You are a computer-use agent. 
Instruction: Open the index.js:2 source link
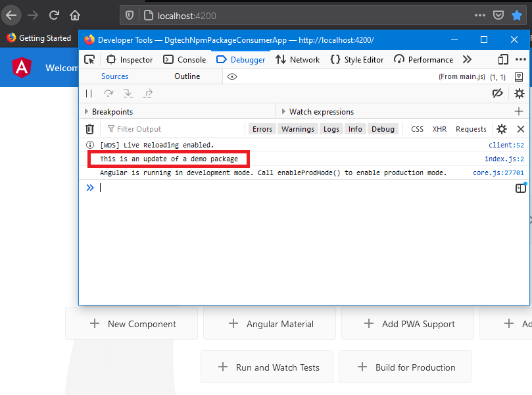504,159
